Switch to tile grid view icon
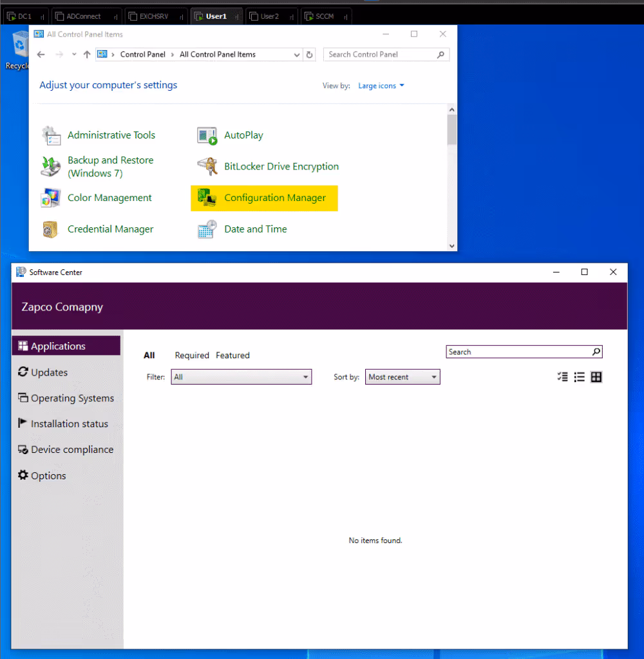The height and width of the screenshot is (659, 644). pos(596,377)
